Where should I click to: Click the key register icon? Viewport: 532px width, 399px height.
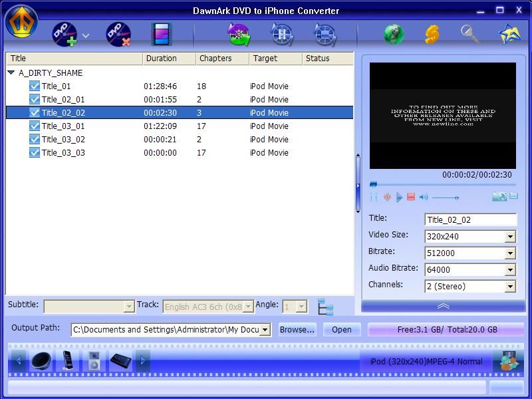pyautogui.click(x=470, y=34)
